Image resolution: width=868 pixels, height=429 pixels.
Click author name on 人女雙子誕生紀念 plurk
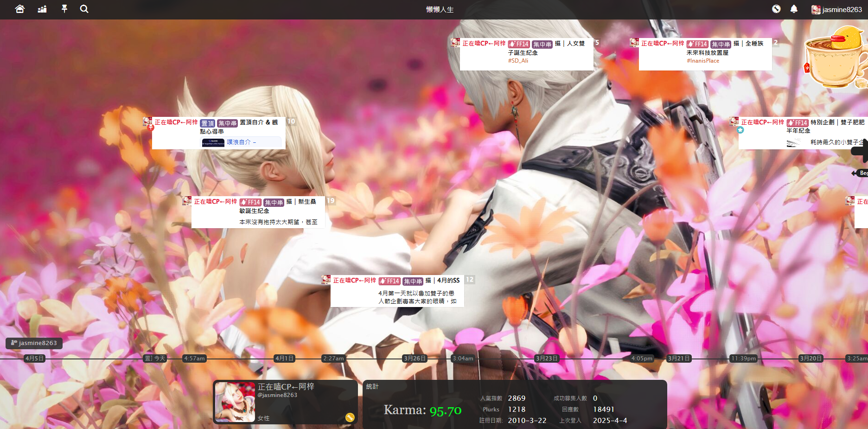484,43
